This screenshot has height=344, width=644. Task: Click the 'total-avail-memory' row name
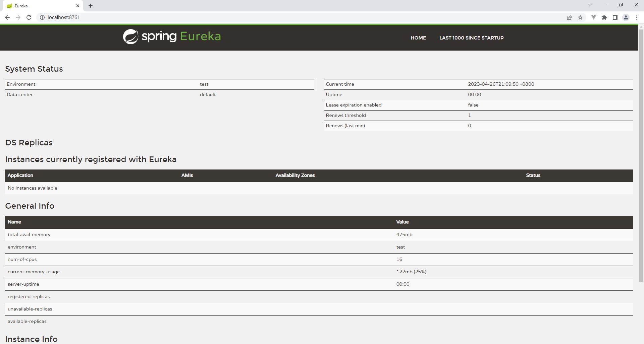29,235
